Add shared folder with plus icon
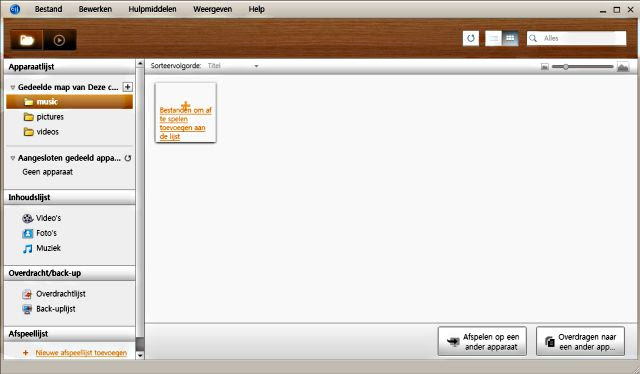 click(x=128, y=87)
